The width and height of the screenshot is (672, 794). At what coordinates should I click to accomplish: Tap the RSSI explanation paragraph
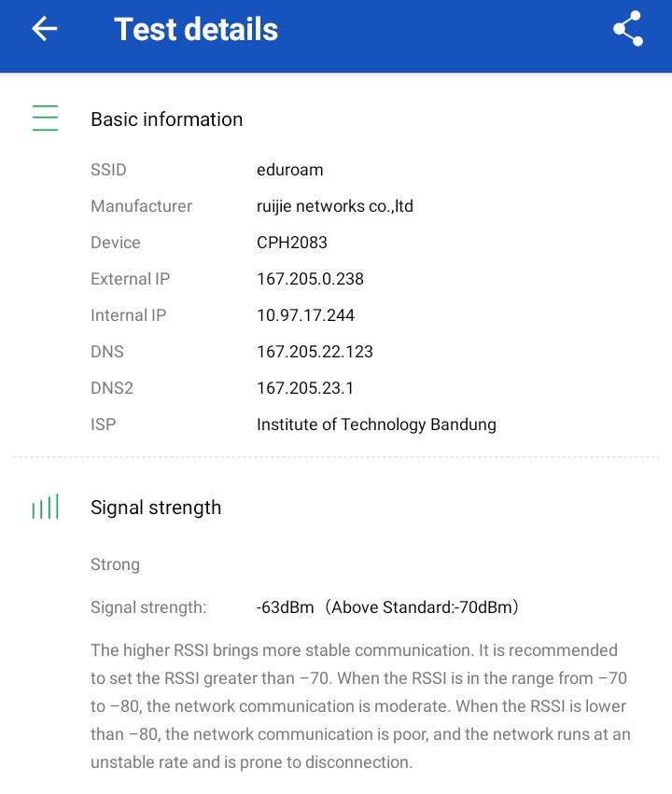360,706
